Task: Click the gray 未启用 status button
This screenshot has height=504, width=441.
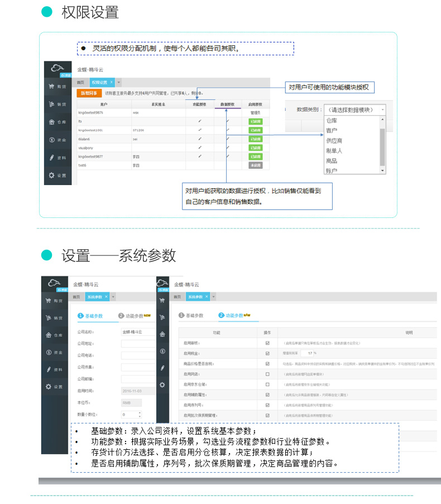Action: pos(256,166)
